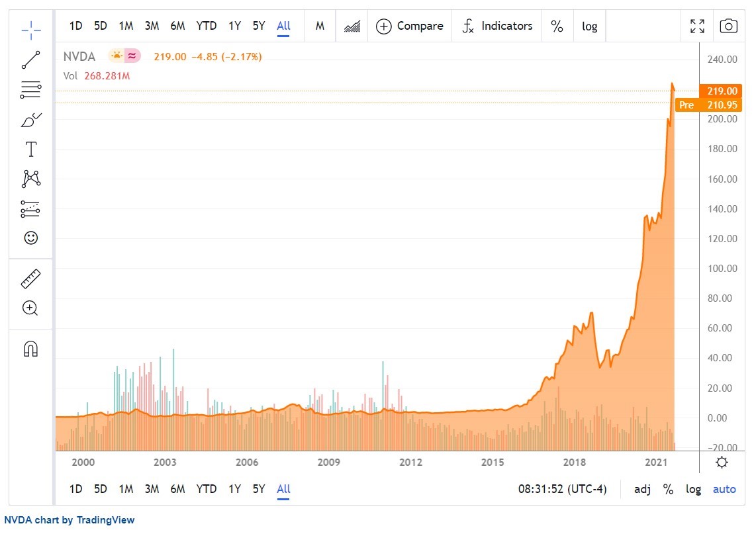Toggle log scale in top toolbar
This screenshot has height=534, width=756.
590,26
